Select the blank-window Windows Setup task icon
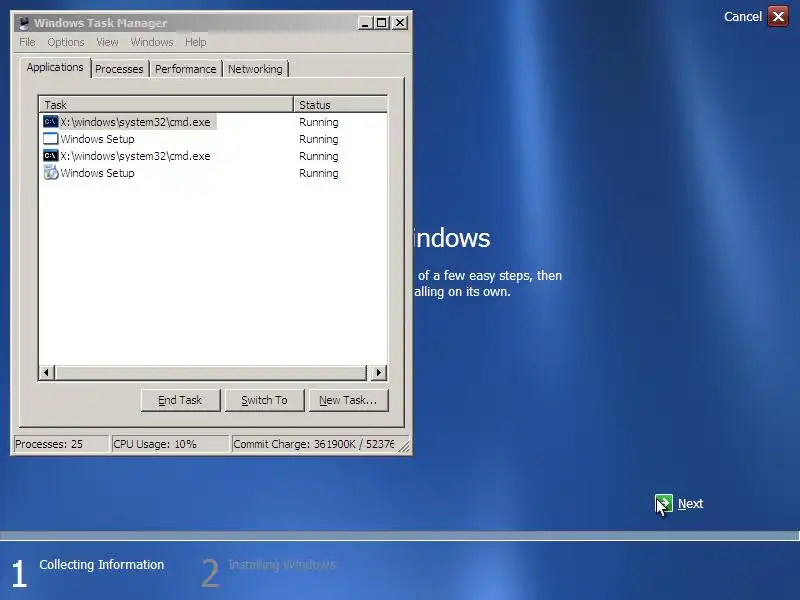The height and width of the screenshot is (600, 800). point(51,139)
